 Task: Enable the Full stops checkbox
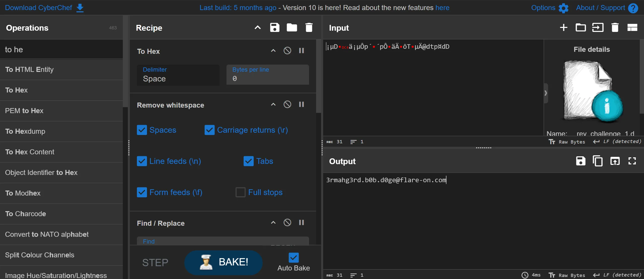[x=240, y=192]
